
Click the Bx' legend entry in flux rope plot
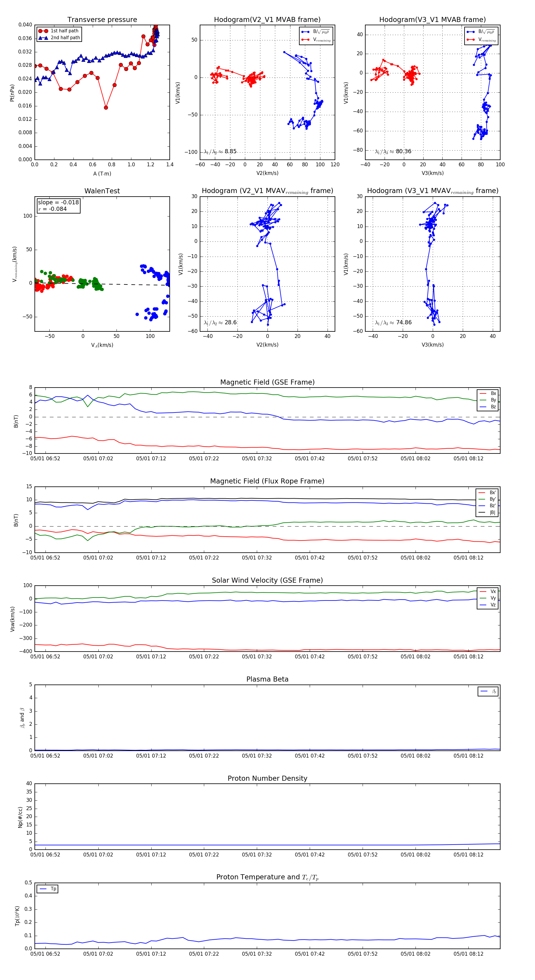pyautogui.click(x=487, y=492)
